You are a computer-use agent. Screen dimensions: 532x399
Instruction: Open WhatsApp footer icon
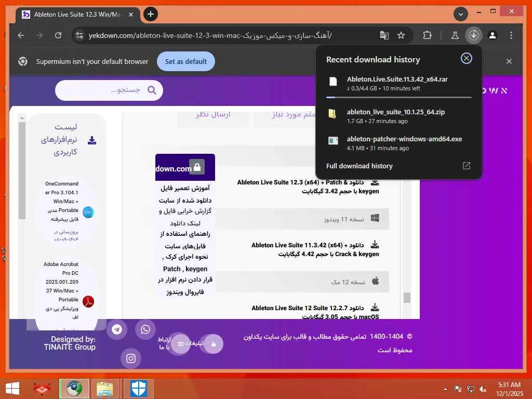coord(145,329)
